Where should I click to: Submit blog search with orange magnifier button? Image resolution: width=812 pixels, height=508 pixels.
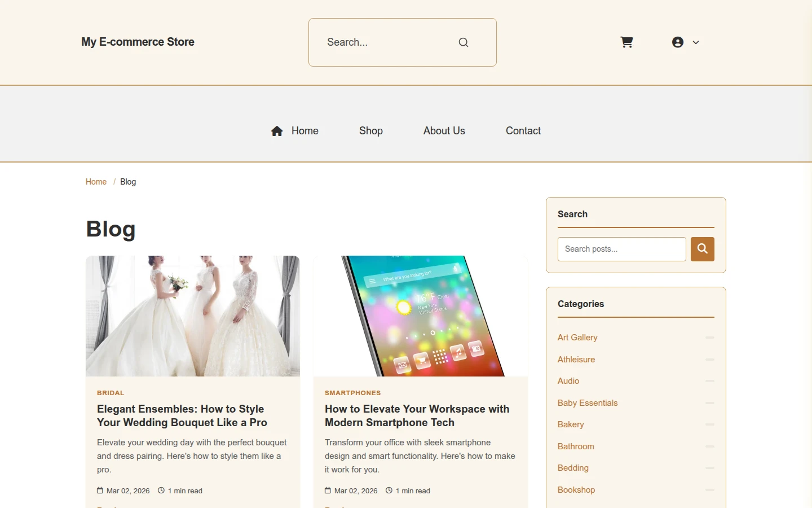pyautogui.click(x=703, y=249)
